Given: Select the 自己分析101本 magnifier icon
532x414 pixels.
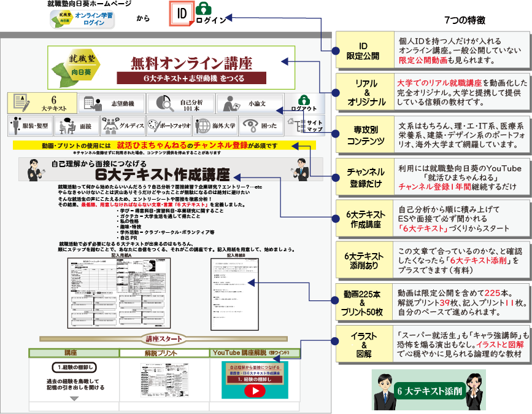Looking at the screenshot, I should (181, 103).
